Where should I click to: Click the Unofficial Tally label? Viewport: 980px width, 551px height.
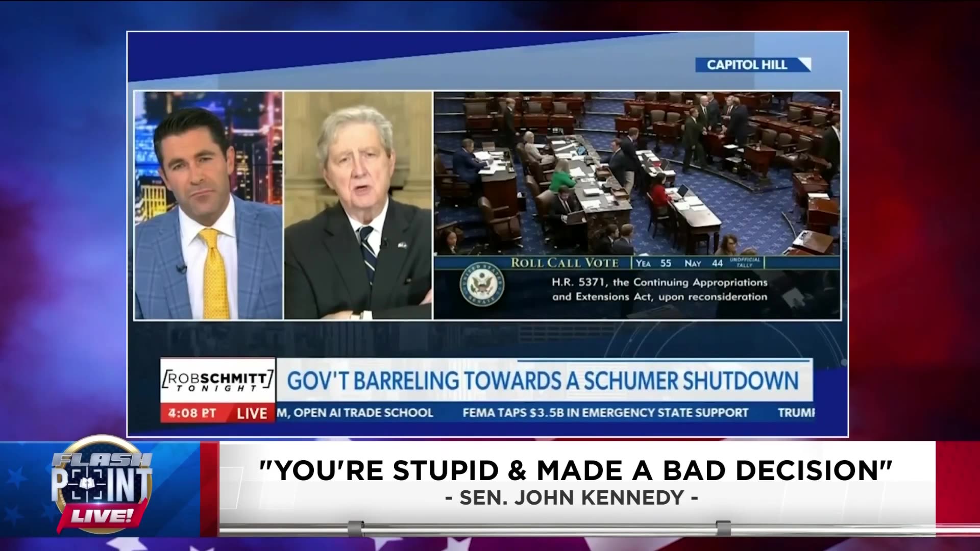(x=745, y=262)
